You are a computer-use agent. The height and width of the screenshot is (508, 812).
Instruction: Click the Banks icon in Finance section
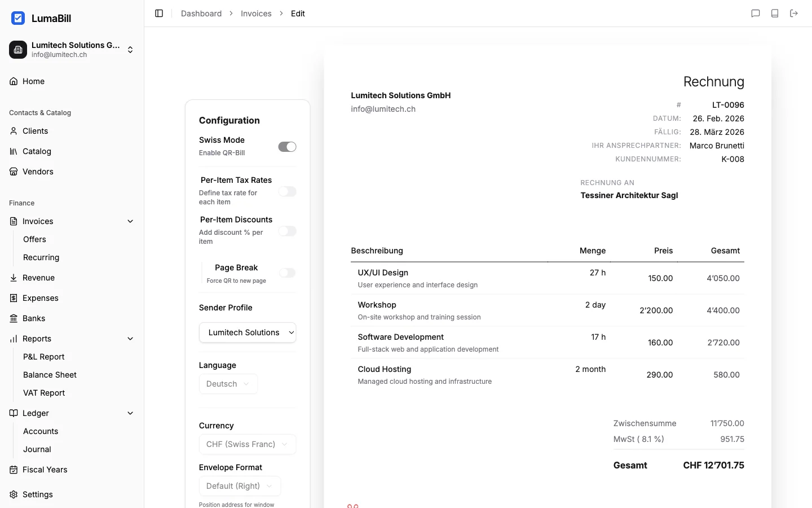click(13, 318)
